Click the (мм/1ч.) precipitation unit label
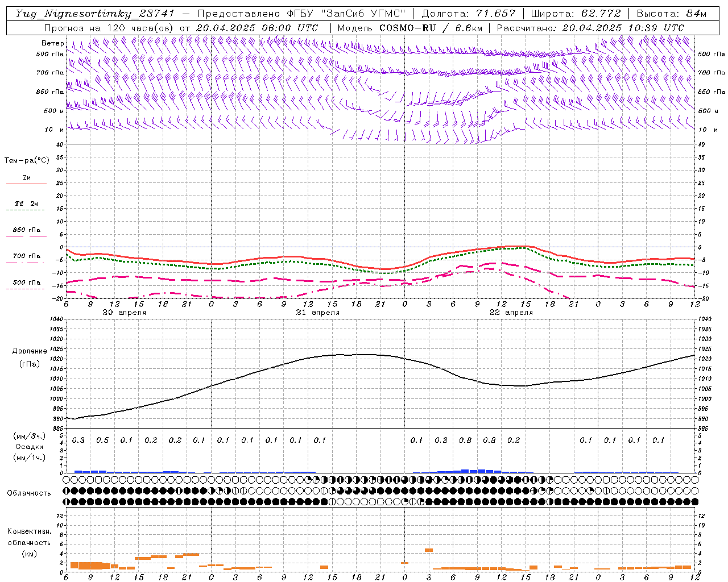 30,458
